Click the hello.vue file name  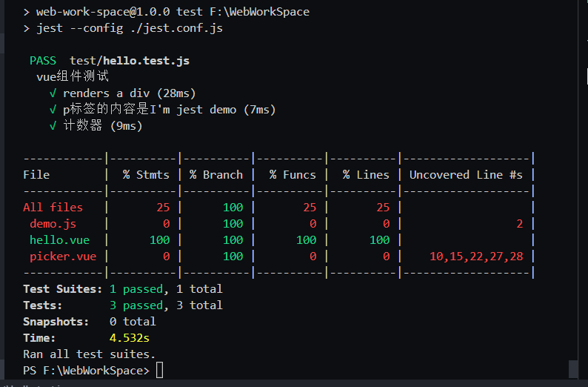click(x=60, y=240)
